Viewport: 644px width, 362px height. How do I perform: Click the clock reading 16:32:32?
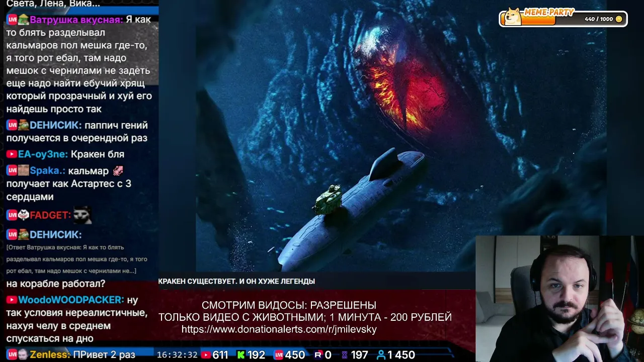[x=177, y=355]
